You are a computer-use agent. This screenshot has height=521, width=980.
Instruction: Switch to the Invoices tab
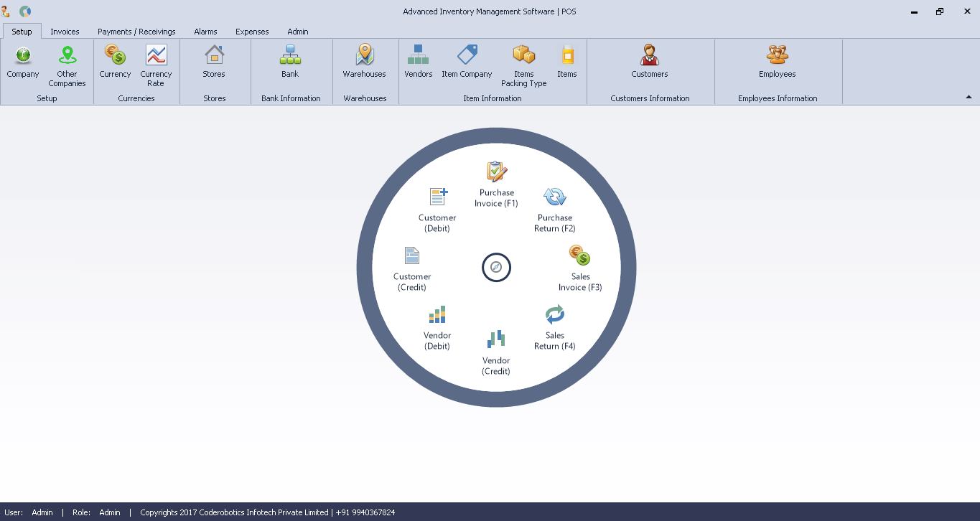pos(65,32)
